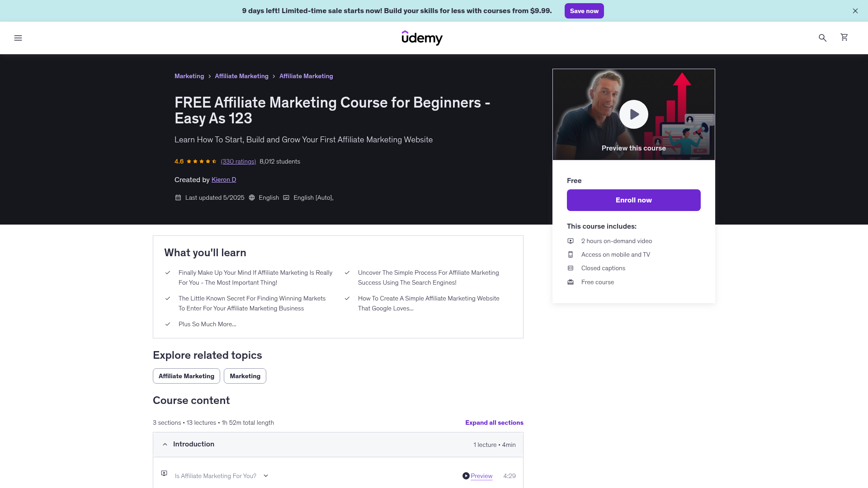This screenshot has width=868, height=488.
Task: Click the 4:29 lecture duration
Action: tap(509, 476)
